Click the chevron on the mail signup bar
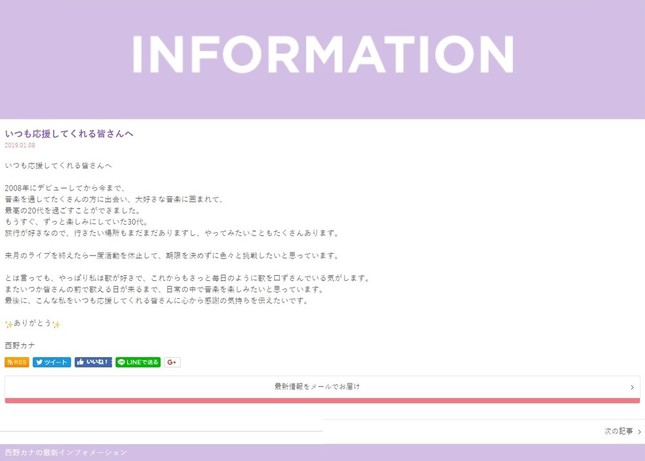Screen dimensions: 645x461 [632, 387]
